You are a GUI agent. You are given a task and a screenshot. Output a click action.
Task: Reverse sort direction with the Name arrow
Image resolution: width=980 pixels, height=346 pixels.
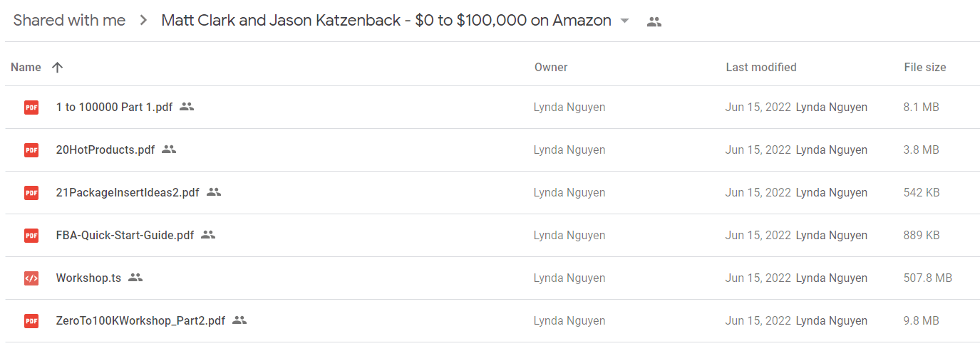(x=58, y=68)
